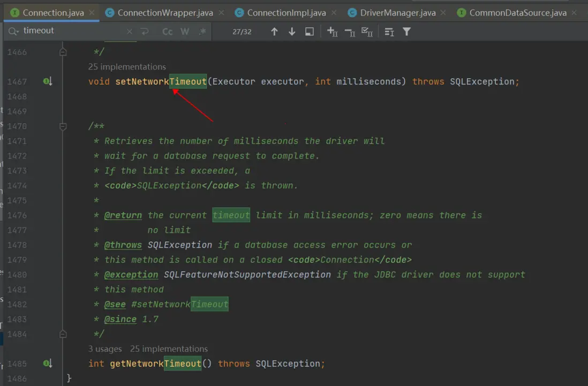The height and width of the screenshot is (386, 588).
Task: Click line number 1467 in the gutter
Action: (17, 82)
